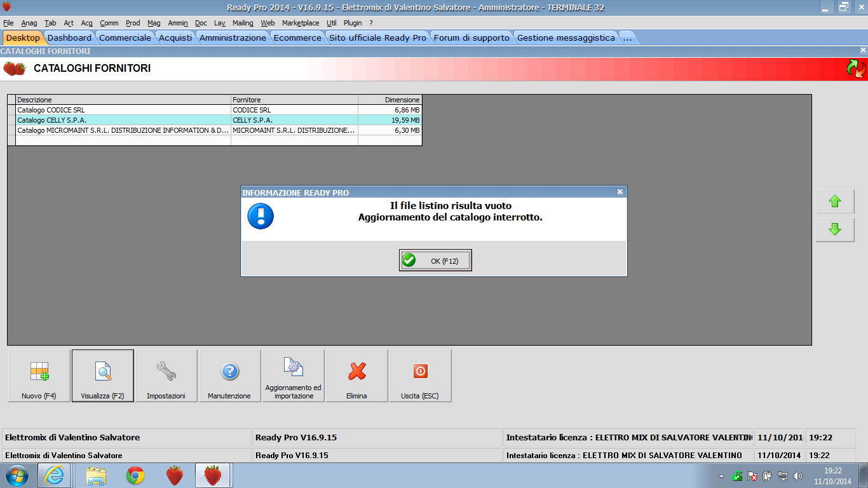This screenshot has width=868, height=488.
Task: Launch Google Chrome from the taskbar
Action: pyautogui.click(x=135, y=475)
